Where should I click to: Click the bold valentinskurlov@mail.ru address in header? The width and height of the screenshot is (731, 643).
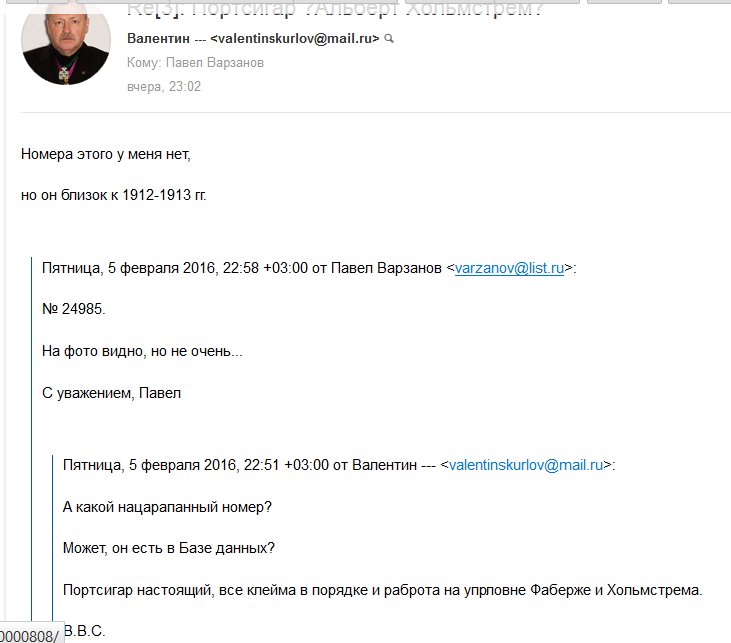(x=295, y=38)
